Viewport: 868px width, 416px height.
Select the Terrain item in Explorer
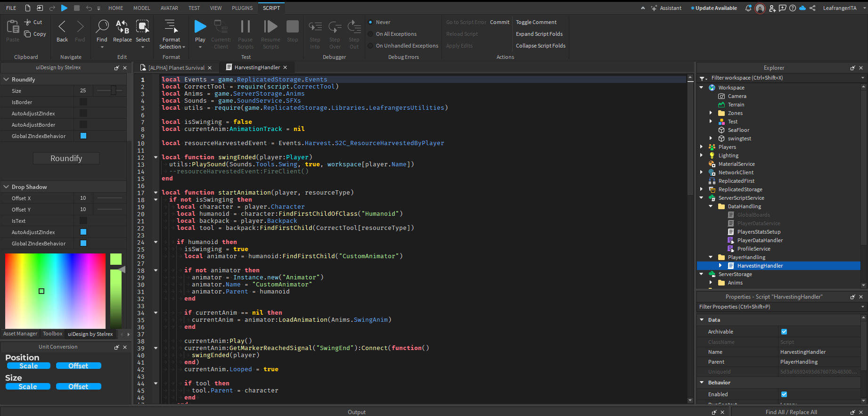click(736, 105)
